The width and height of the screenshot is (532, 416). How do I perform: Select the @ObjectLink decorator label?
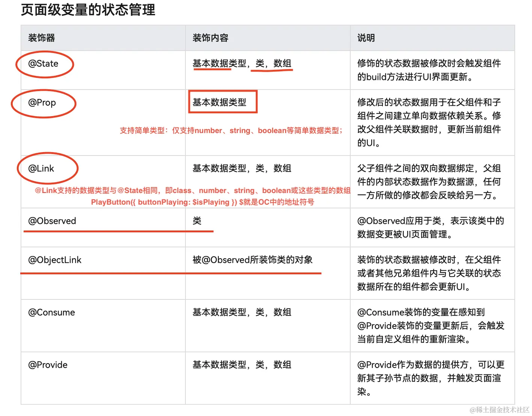(x=54, y=260)
